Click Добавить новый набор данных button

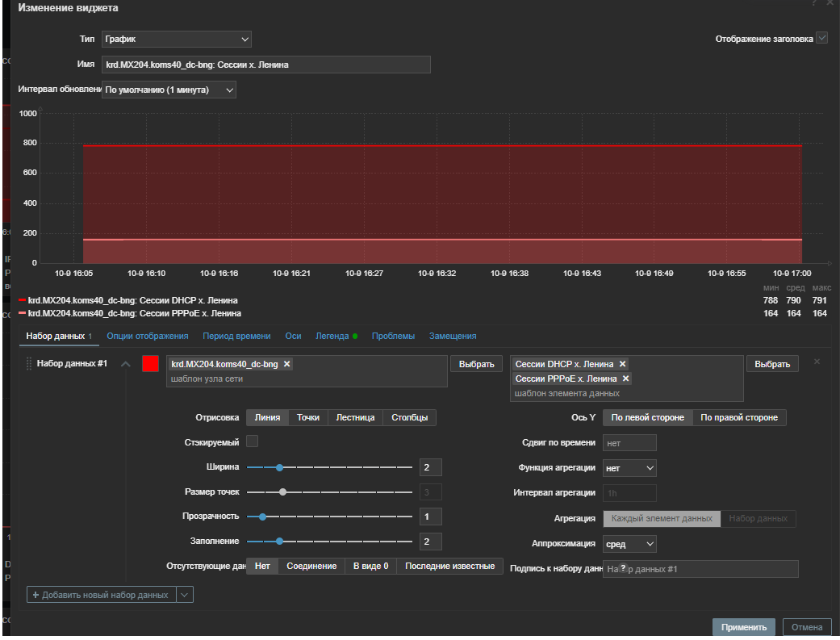pos(101,595)
